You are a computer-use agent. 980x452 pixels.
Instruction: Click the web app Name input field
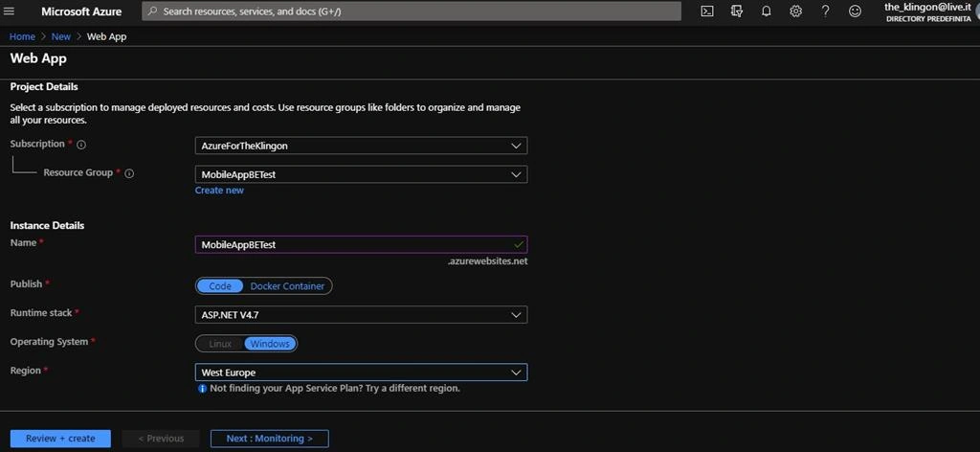point(361,244)
